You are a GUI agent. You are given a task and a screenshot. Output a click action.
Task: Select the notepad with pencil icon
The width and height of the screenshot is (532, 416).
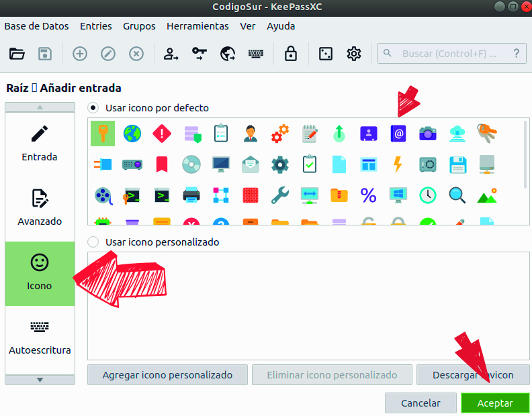coord(310,134)
